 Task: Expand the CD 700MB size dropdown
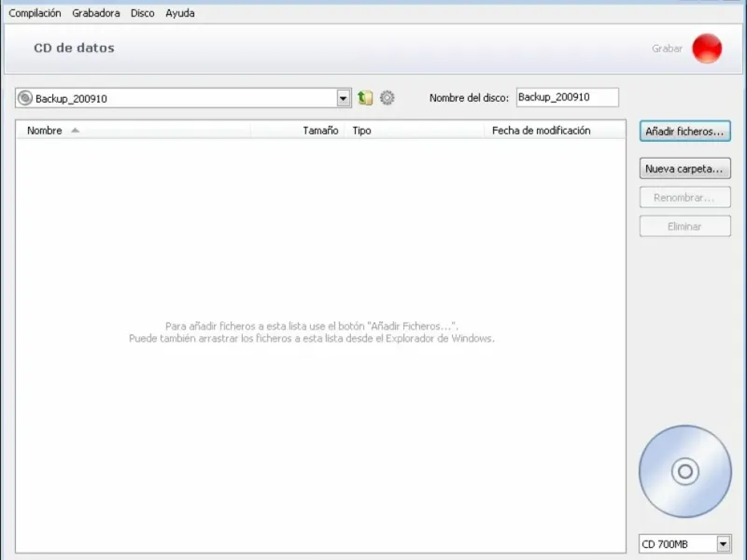pyautogui.click(x=723, y=544)
